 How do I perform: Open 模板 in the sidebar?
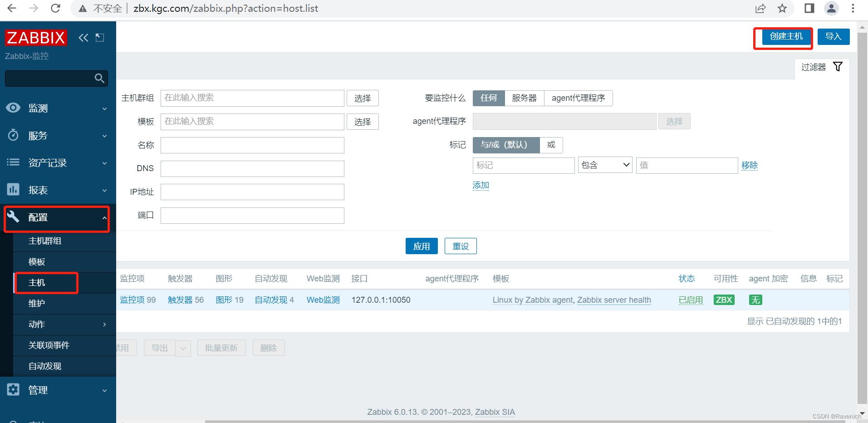pyautogui.click(x=37, y=262)
